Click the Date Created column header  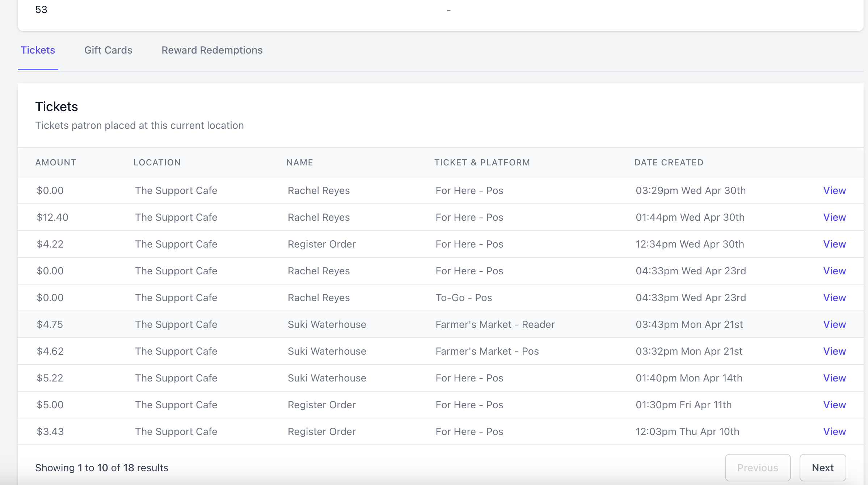(x=669, y=163)
